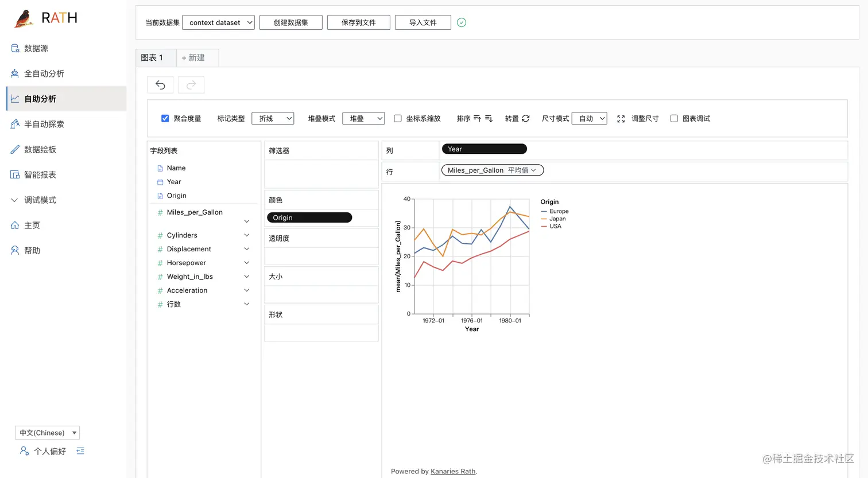Click the # icon beside Acceleration
The width and height of the screenshot is (868, 478).
coord(160,290)
